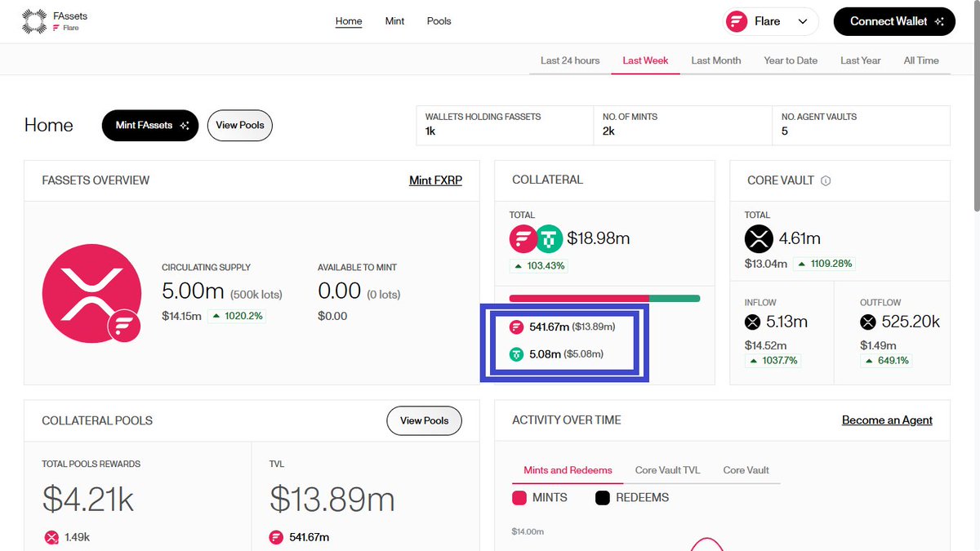Click the Flare icon beside 541.67m under TVL
This screenshot has height=551, width=980.
pyautogui.click(x=277, y=537)
